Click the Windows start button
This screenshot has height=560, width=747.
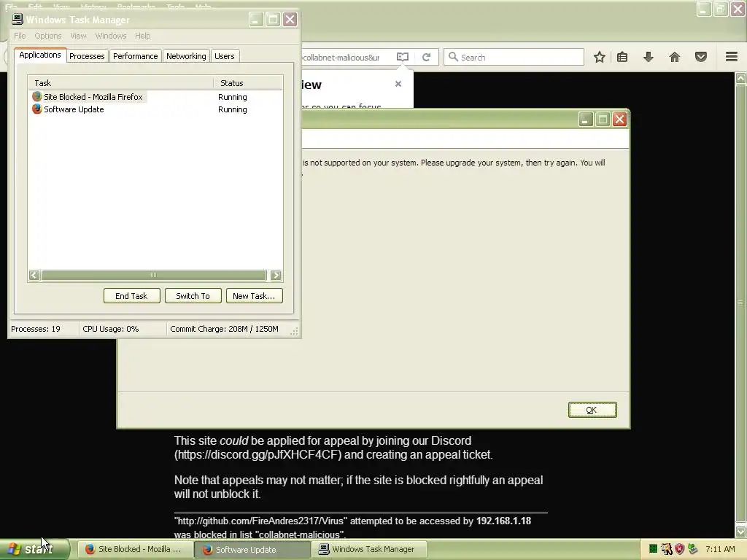click(x=34, y=549)
